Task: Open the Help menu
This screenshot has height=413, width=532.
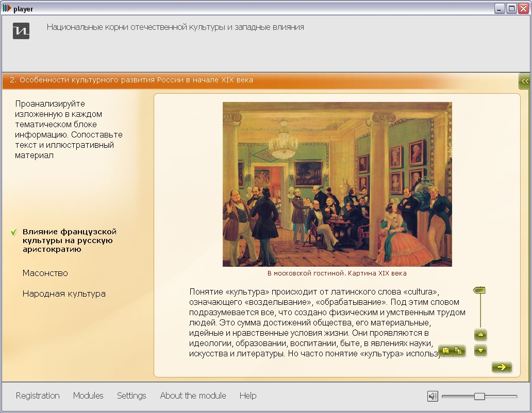Action: pyautogui.click(x=248, y=395)
